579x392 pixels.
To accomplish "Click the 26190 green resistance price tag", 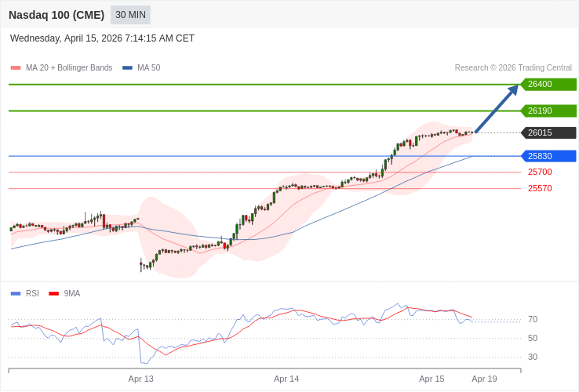I will click(548, 111).
